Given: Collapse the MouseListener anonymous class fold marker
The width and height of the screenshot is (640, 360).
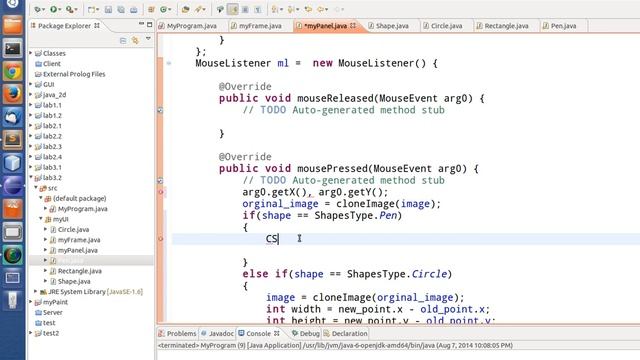Looking at the screenshot, I should click(169, 63).
